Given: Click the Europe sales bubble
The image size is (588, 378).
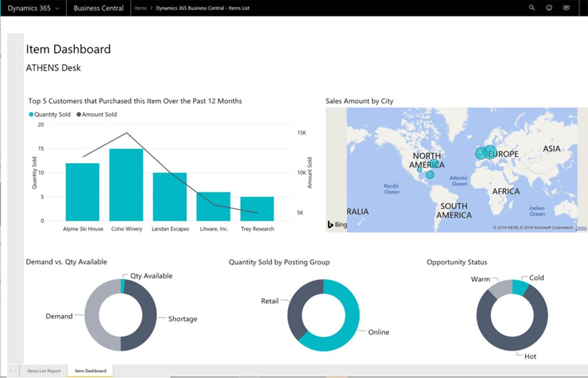Looking at the screenshot, I should click(490, 152).
